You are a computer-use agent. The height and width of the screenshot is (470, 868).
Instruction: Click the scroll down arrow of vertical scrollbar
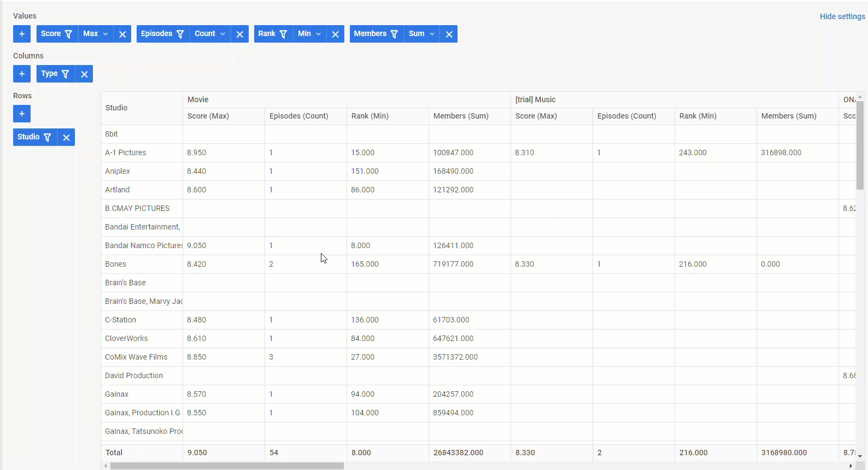coord(860,456)
